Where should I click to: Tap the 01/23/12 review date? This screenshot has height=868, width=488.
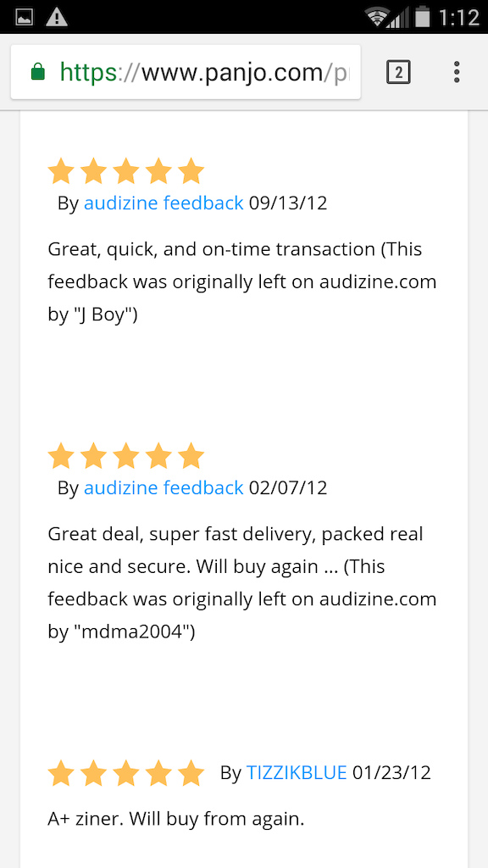(x=391, y=772)
